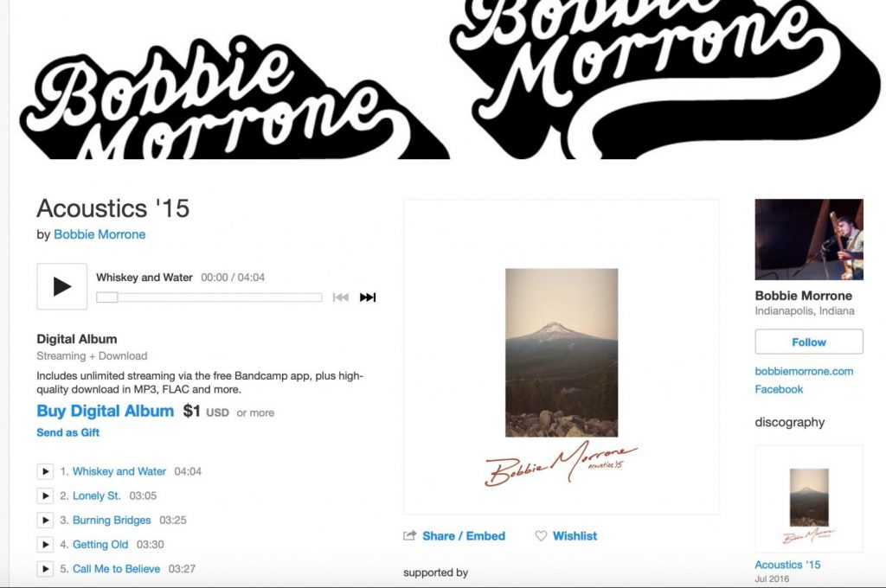The height and width of the screenshot is (588, 886).
Task: Play track 4 Getting Old
Action: [45, 544]
